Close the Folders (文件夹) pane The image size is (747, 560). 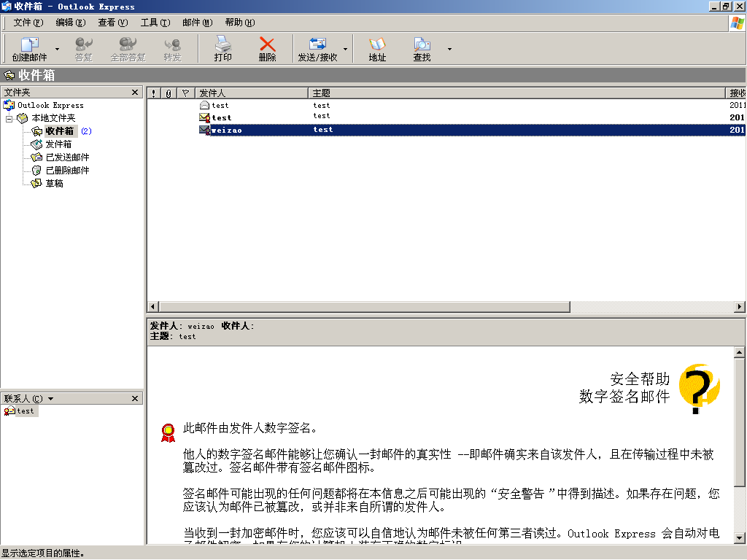(x=135, y=93)
